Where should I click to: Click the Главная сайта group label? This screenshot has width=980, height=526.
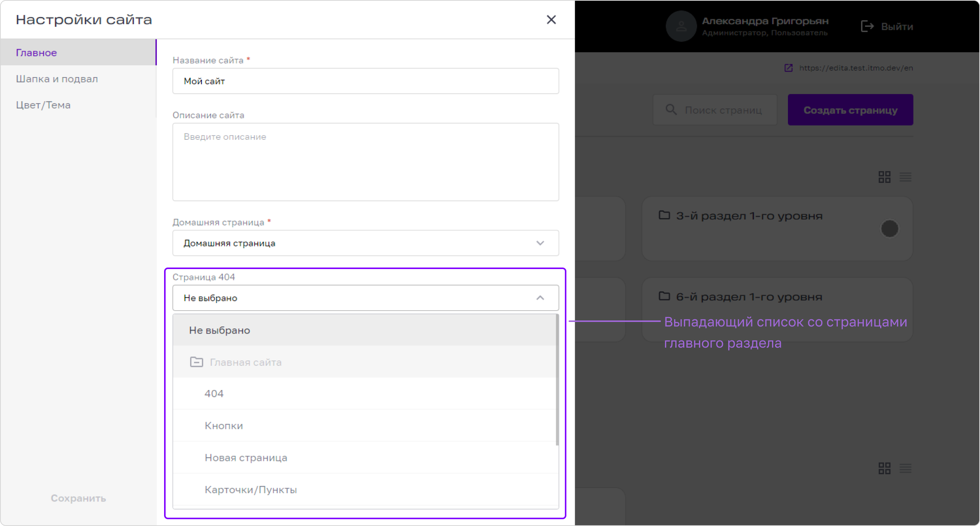246,362
